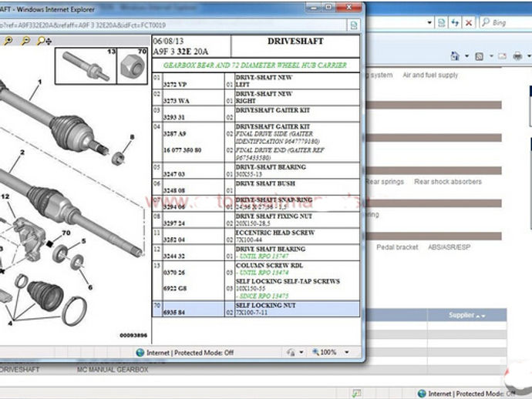Viewport: 532px width, 399px height.
Task: Click the green gearbox BE4R heading text
Action: (x=255, y=65)
